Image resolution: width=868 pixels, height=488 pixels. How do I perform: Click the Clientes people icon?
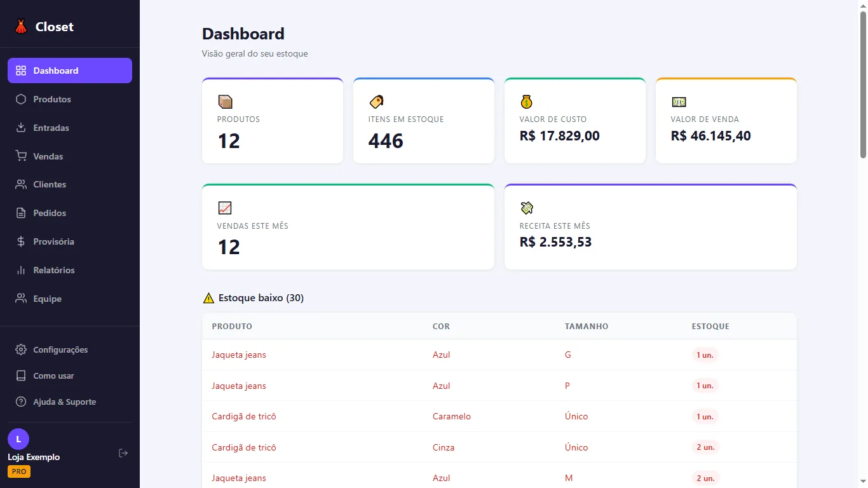point(21,184)
